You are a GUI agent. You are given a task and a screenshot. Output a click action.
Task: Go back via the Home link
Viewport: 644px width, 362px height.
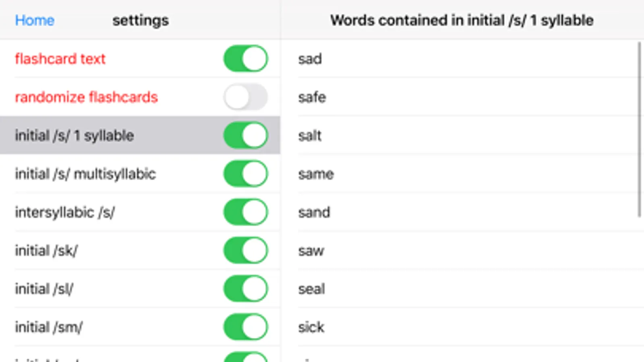[x=35, y=20]
